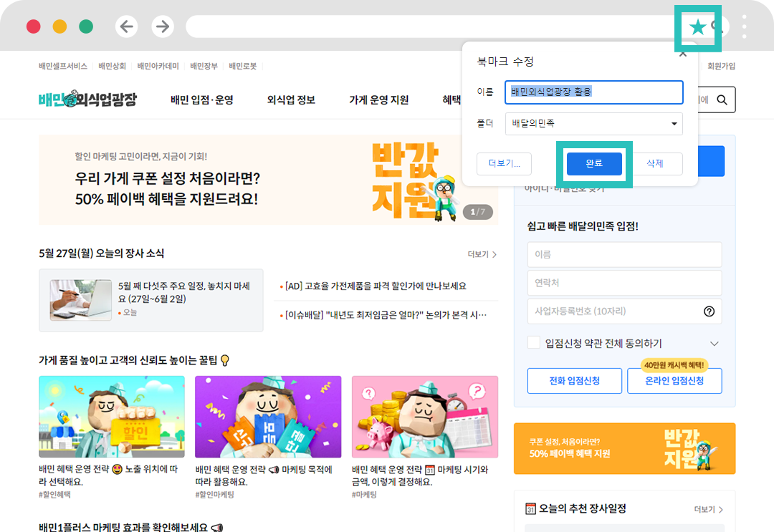The width and height of the screenshot is (774, 532).
Task: Open the pink 마케팅 시기와 금액 thumbnail
Action: click(x=425, y=417)
